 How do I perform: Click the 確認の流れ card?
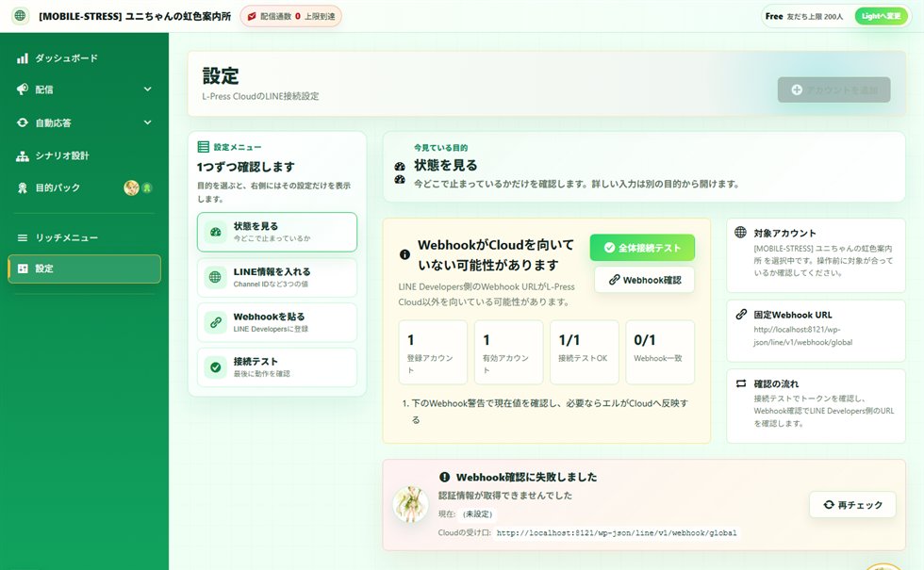pyautogui.click(x=816, y=406)
